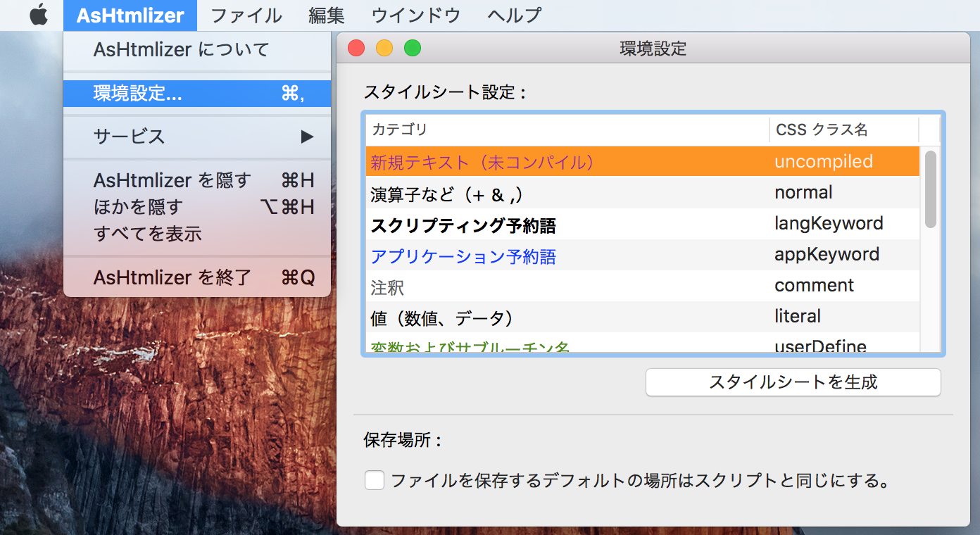
Task: Minimize the 環境設定 window with yellow button
Action: pos(384,49)
